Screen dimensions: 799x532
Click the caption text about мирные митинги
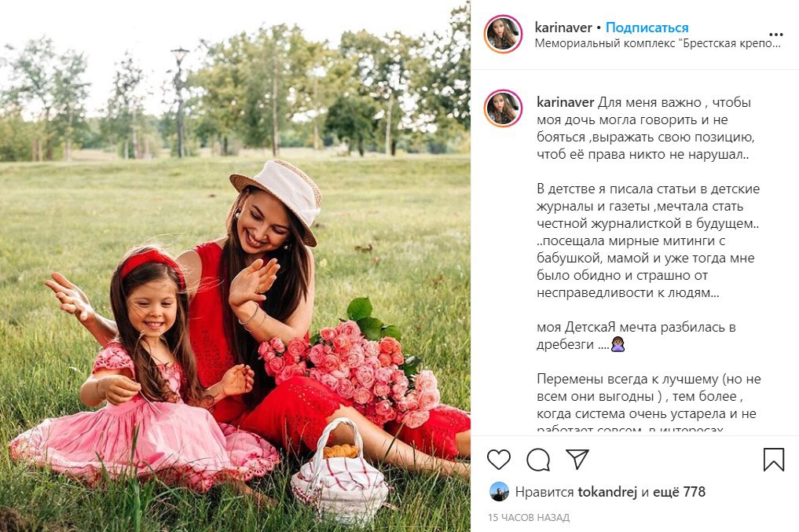pyautogui.click(x=631, y=240)
